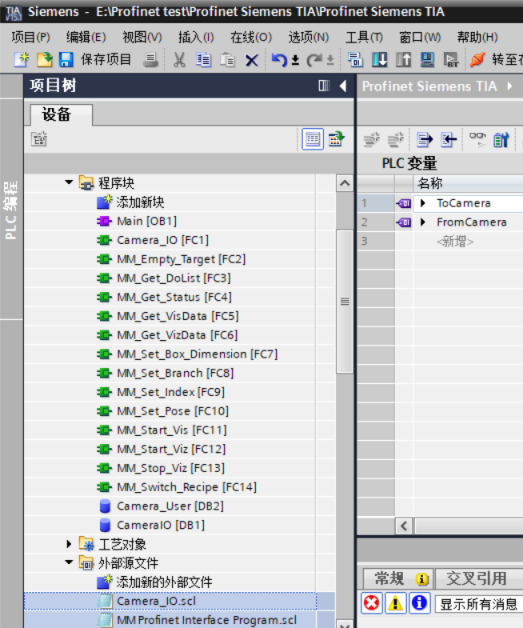The height and width of the screenshot is (628, 523).
Task: Click the project tree scroll up arrow
Action: (344, 183)
